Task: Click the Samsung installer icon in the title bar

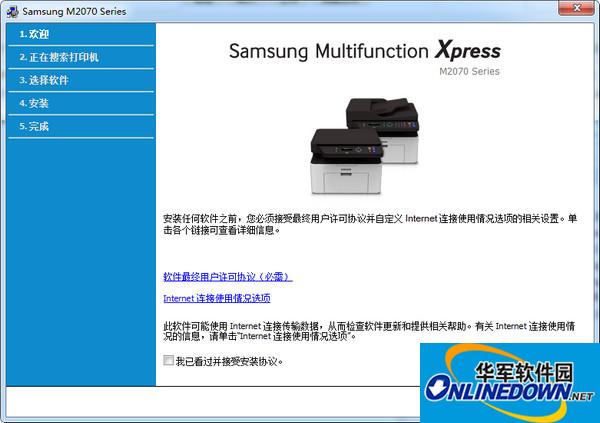Action: (13, 11)
